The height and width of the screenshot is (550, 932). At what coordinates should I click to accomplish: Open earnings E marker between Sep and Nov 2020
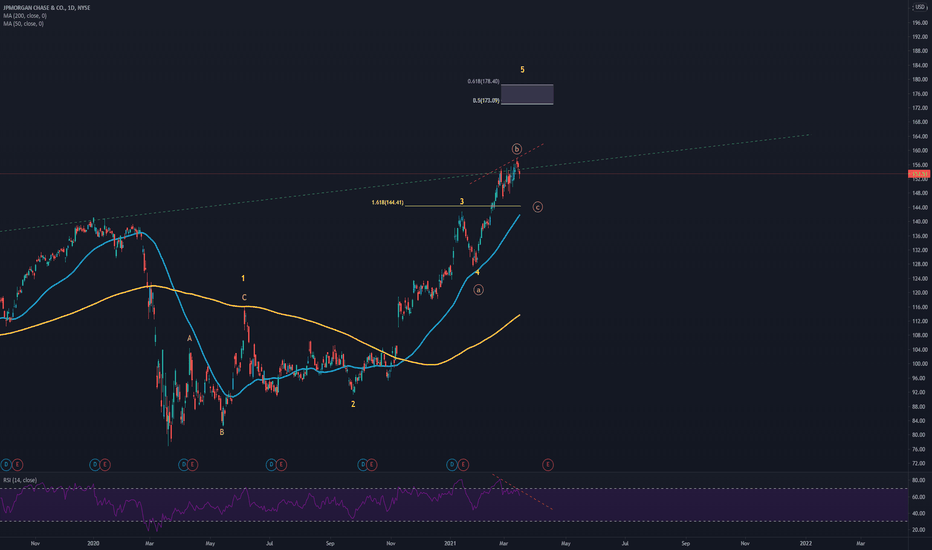coord(371,464)
